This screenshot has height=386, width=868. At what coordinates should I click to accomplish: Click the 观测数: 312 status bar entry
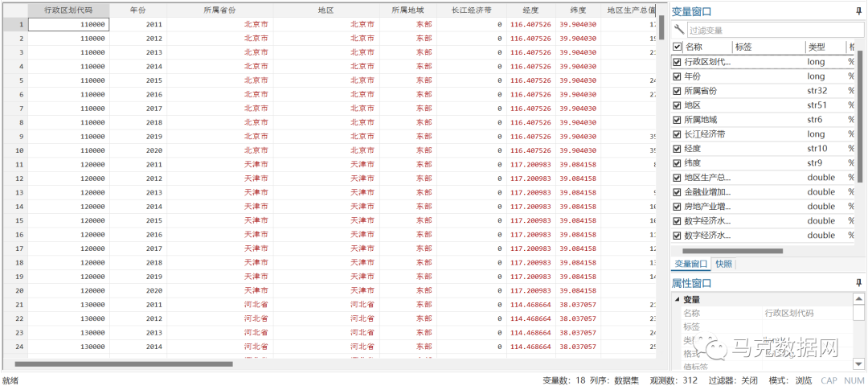click(x=674, y=380)
